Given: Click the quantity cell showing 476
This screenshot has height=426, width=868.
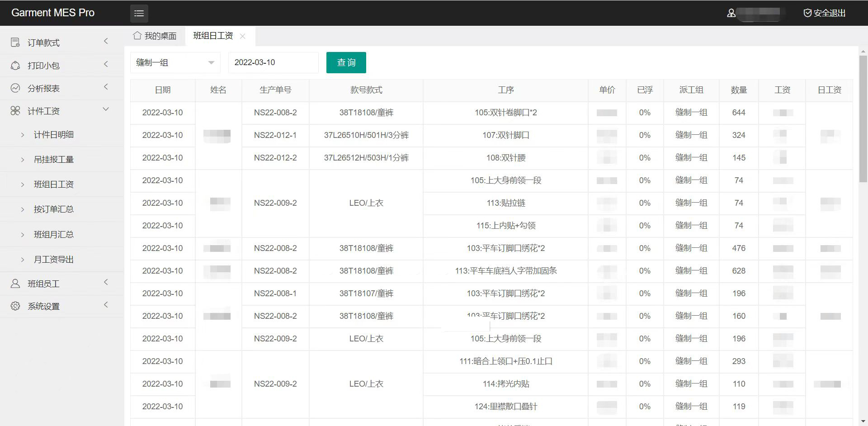Looking at the screenshot, I should 739,248.
